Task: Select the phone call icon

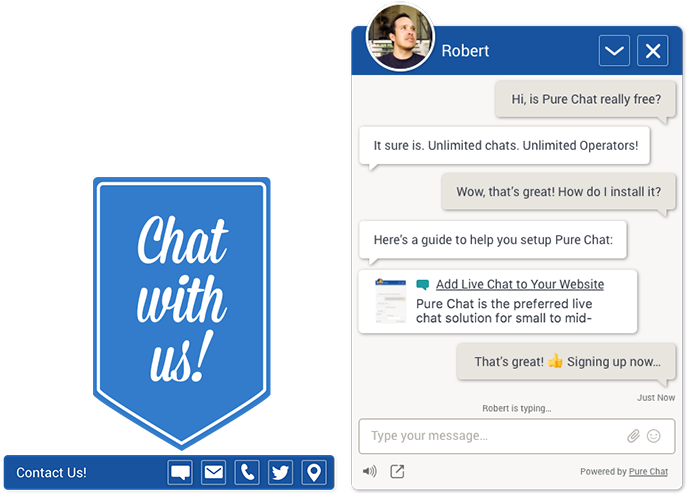Action: coord(247,473)
